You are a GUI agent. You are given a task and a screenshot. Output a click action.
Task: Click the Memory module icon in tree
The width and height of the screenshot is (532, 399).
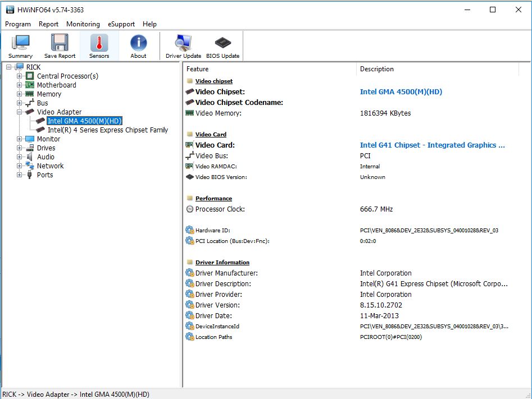30,94
